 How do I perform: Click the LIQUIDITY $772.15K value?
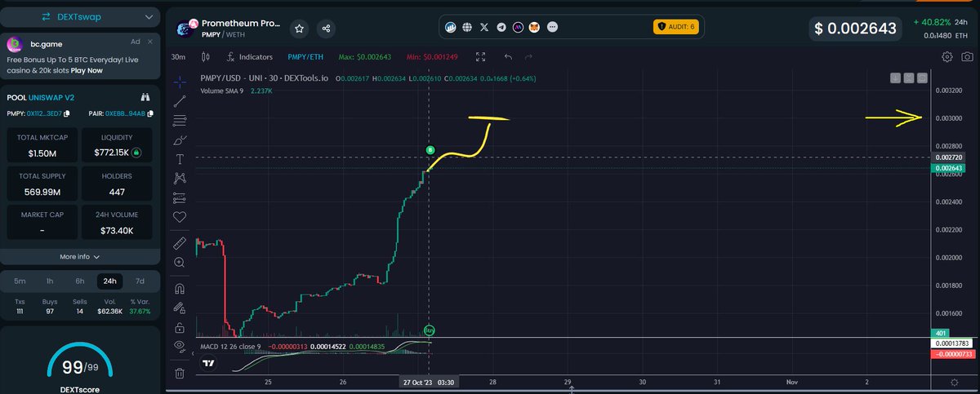(112, 153)
